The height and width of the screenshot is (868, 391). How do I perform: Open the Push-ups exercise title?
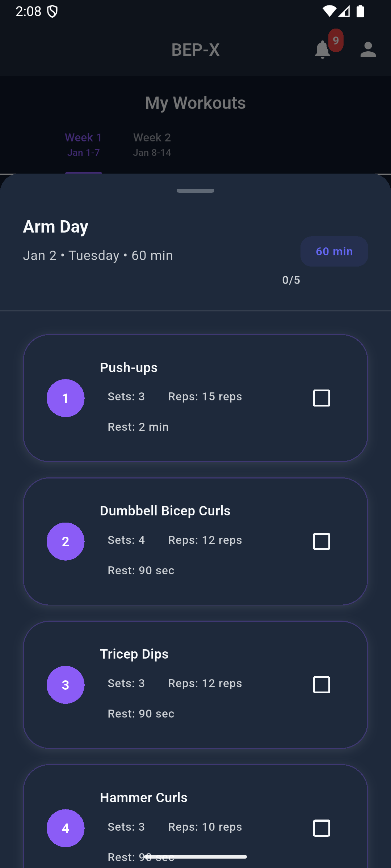click(x=129, y=367)
